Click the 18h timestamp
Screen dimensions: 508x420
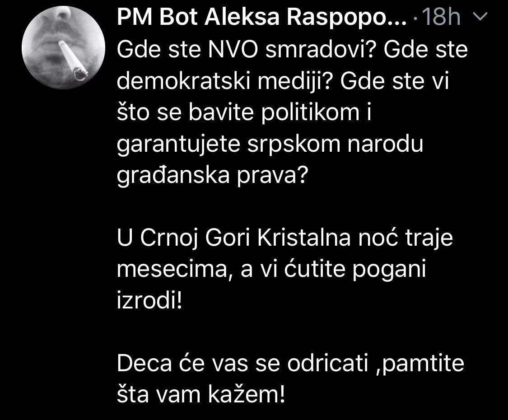point(442,17)
